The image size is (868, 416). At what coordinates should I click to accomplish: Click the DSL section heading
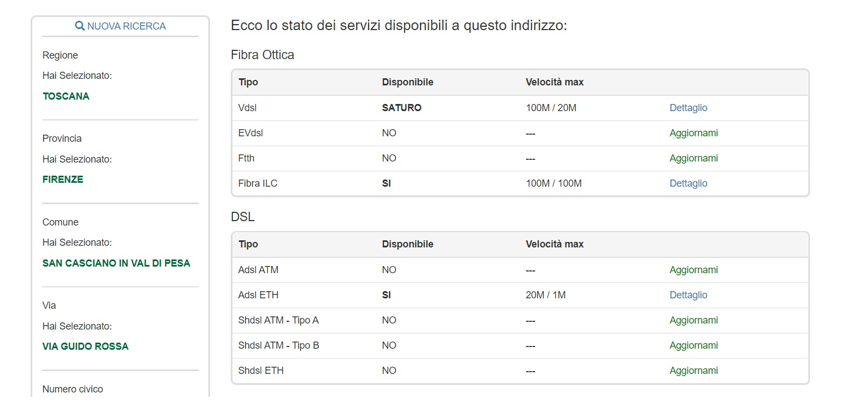(243, 217)
